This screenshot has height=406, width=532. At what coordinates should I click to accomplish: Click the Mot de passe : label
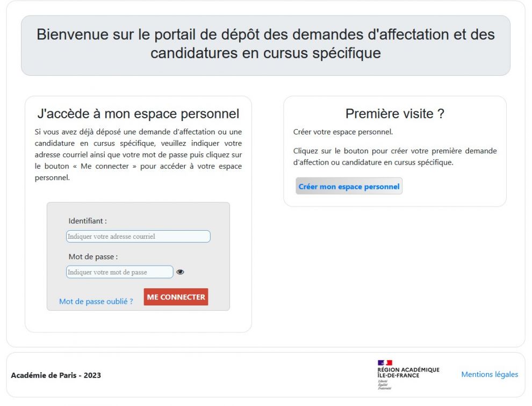[93, 257]
